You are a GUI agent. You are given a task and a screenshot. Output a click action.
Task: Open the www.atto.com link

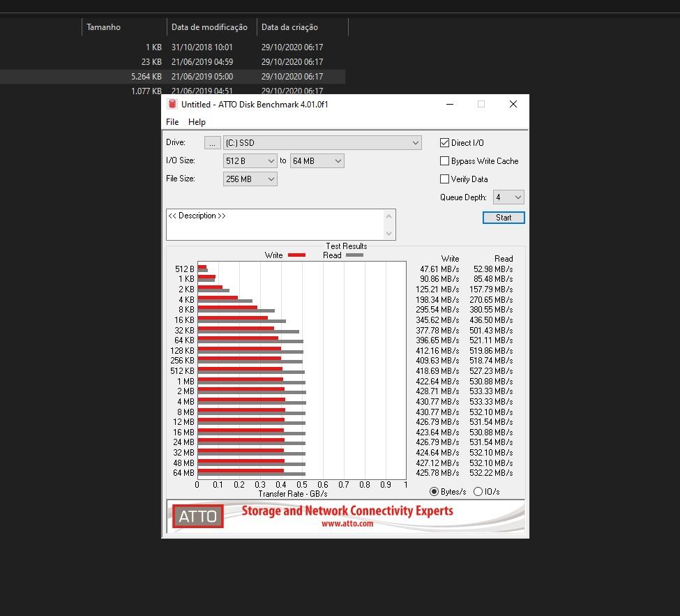[347, 524]
